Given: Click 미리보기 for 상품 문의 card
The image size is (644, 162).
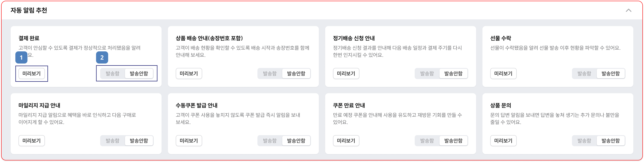Looking at the screenshot, I should (503, 141).
